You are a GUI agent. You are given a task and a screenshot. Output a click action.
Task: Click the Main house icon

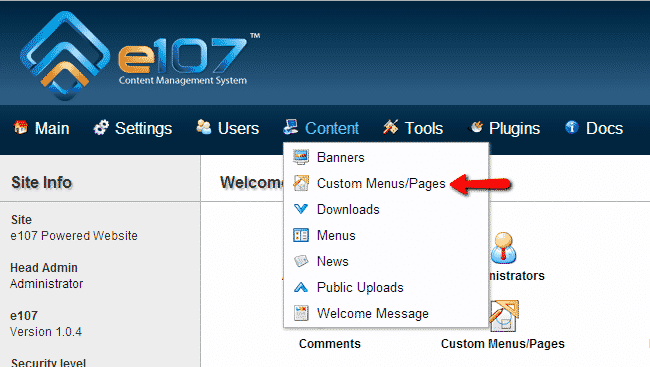(21, 127)
